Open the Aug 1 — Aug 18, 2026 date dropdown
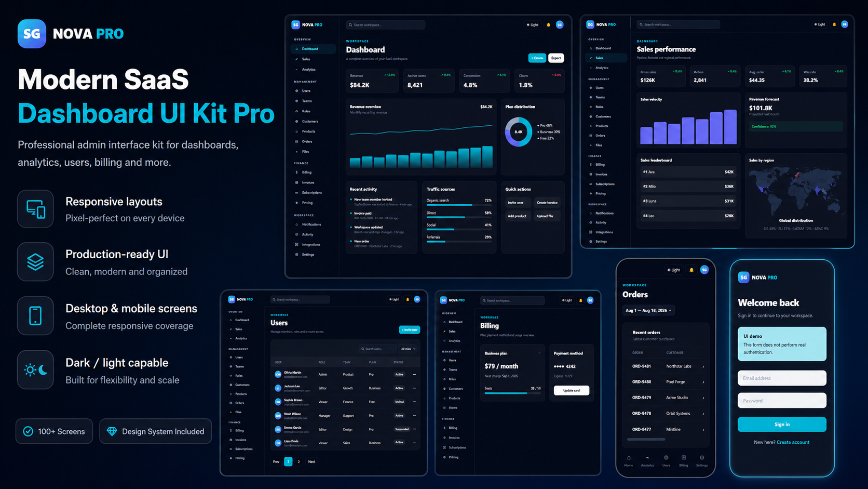Image resolution: width=868 pixels, height=489 pixels. coord(648,310)
